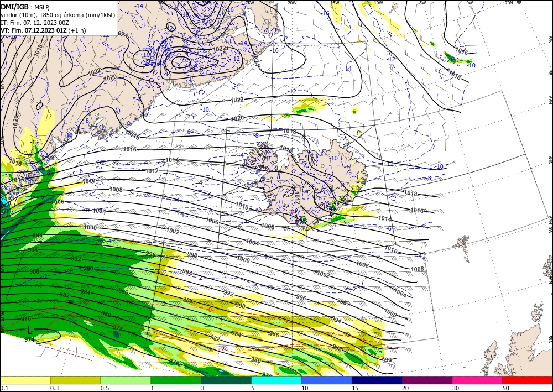
Task: Click the '15W' longitude label at top
Action: [x=335, y=3]
